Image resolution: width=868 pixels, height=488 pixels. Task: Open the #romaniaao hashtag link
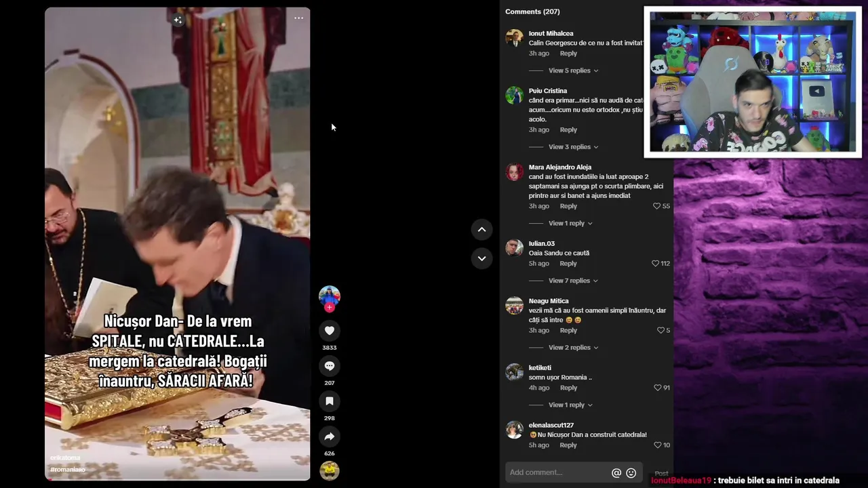pyautogui.click(x=68, y=470)
